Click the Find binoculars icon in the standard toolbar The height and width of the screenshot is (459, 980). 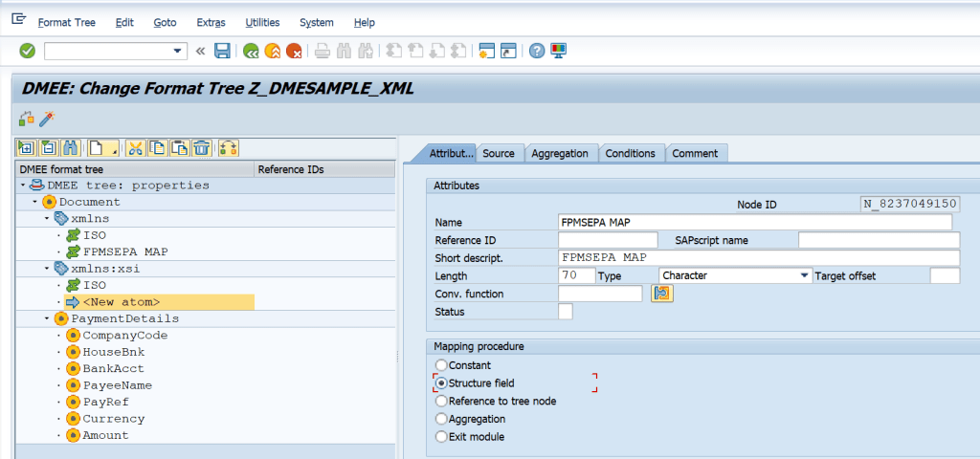click(344, 52)
